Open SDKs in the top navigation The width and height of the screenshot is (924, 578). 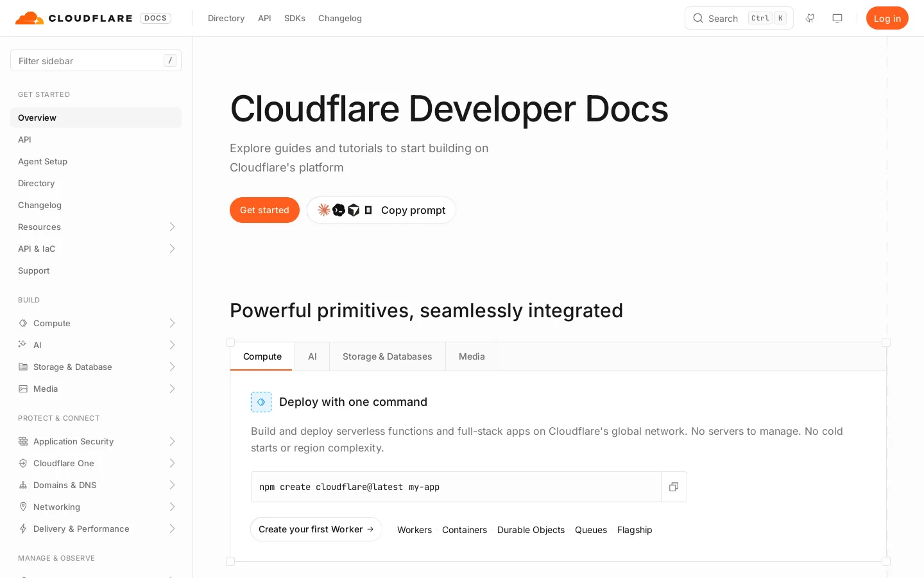pyautogui.click(x=295, y=18)
